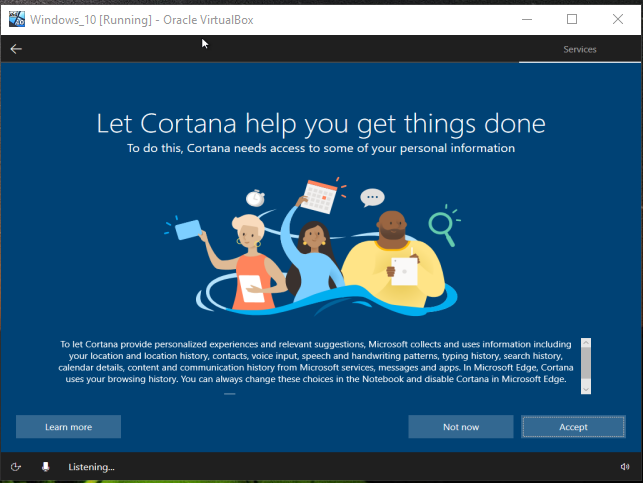Screen dimensions: 643x483
Task: Click the Ease of Access icon
Action: (x=16, y=467)
